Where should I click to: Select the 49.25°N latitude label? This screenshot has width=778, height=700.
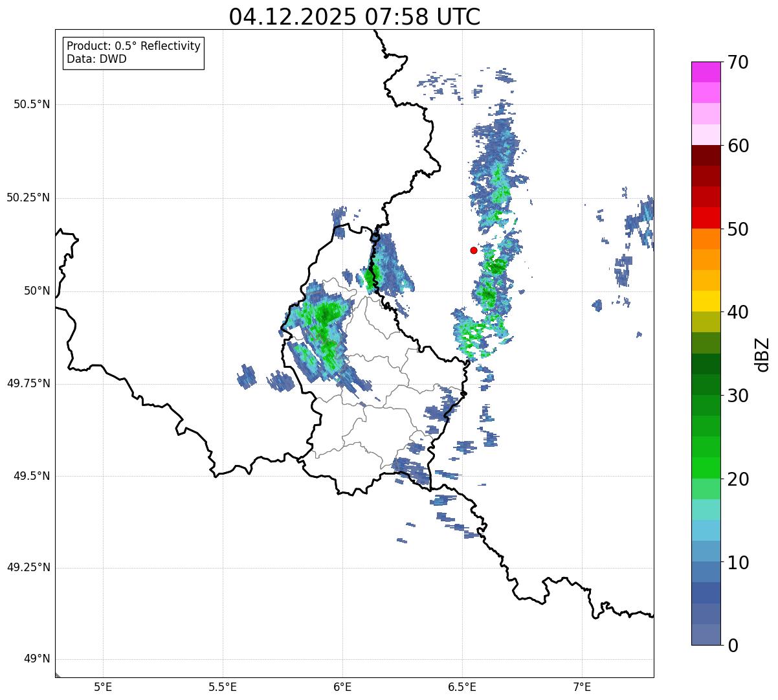pos(28,567)
